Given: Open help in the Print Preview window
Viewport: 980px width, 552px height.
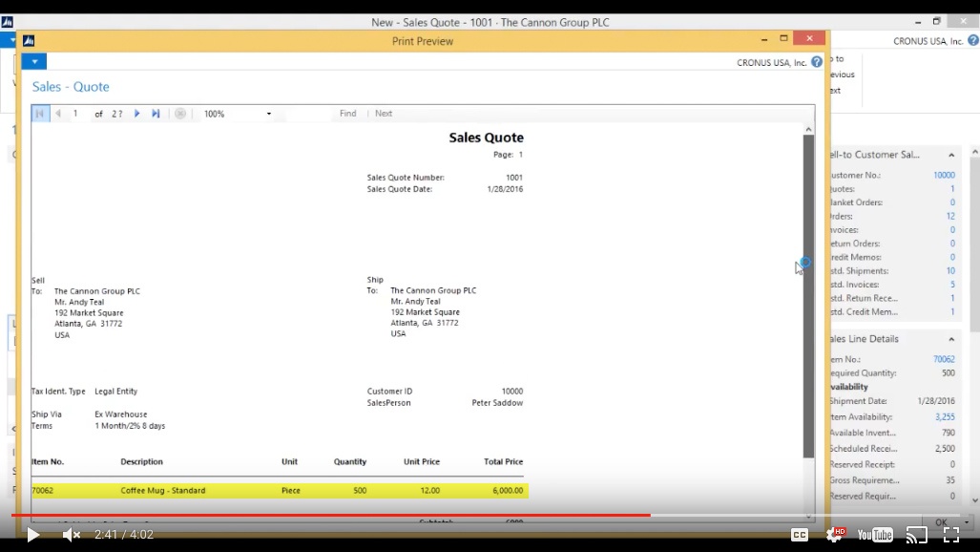Looking at the screenshot, I should click(817, 62).
